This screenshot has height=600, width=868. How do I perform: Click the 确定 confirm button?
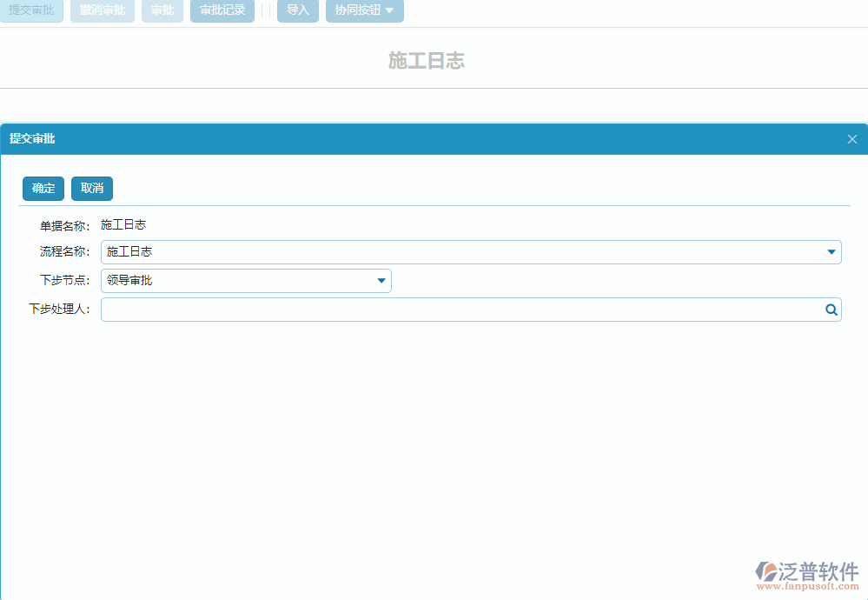[43, 188]
